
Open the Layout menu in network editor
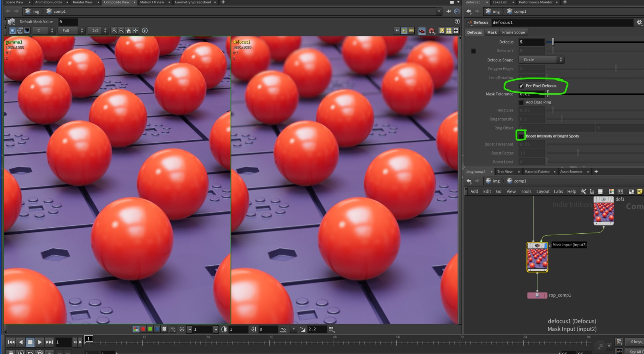(x=542, y=192)
